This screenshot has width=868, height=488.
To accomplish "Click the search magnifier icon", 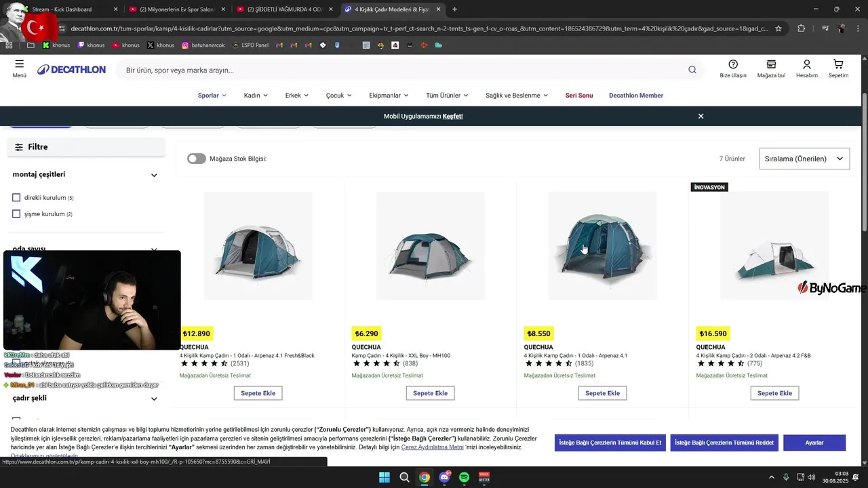I will click(692, 70).
